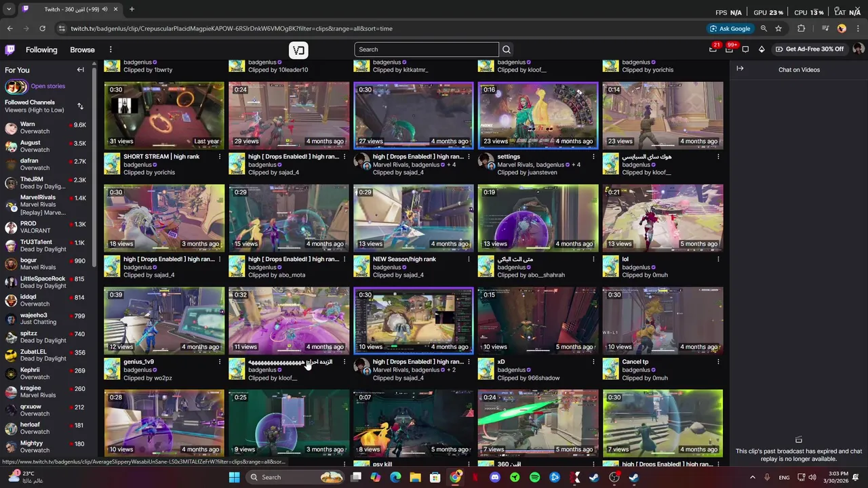The image size is (868, 488).
Task: Open Microsoft Store from taskbar
Action: click(435, 477)
